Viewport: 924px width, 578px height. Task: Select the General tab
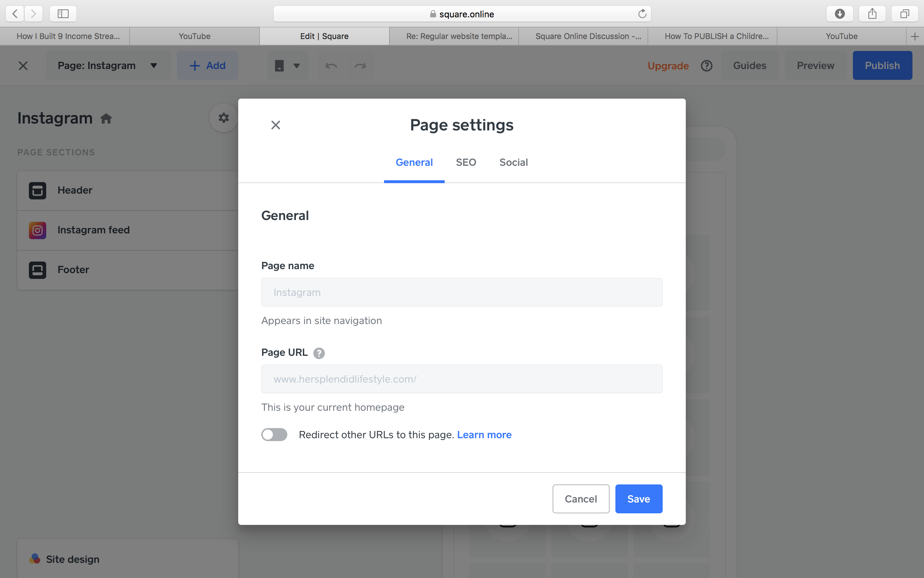tap(414, 163)
